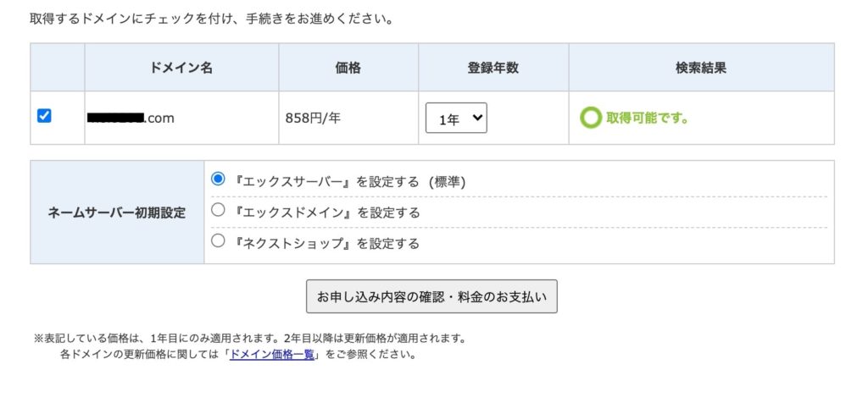Open the ドメイン価格一覧 link

(272, 355)
